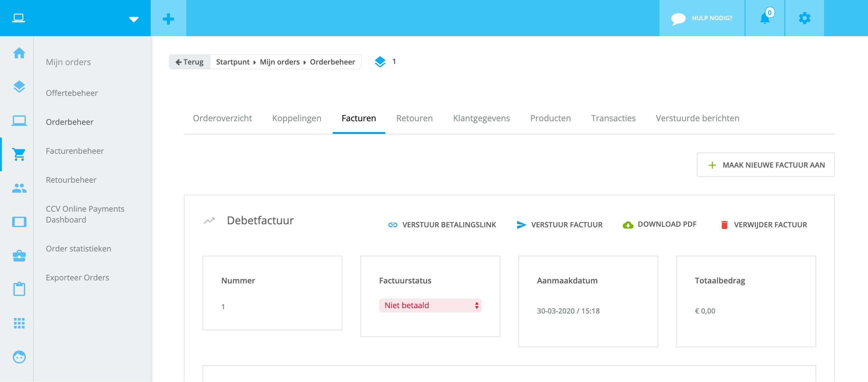Screen dimensions: 868x382
Task: Click the Totaalbedrag value € 0,00
Action: 705,311
